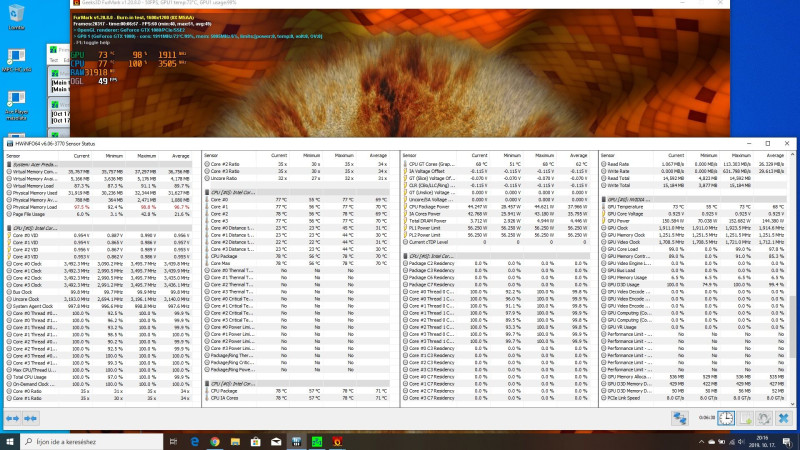Open the Test menu in the Prime95 window
The width and height of the screenshot is (800, 450).
pyautogui.click(x=53, y=60)
